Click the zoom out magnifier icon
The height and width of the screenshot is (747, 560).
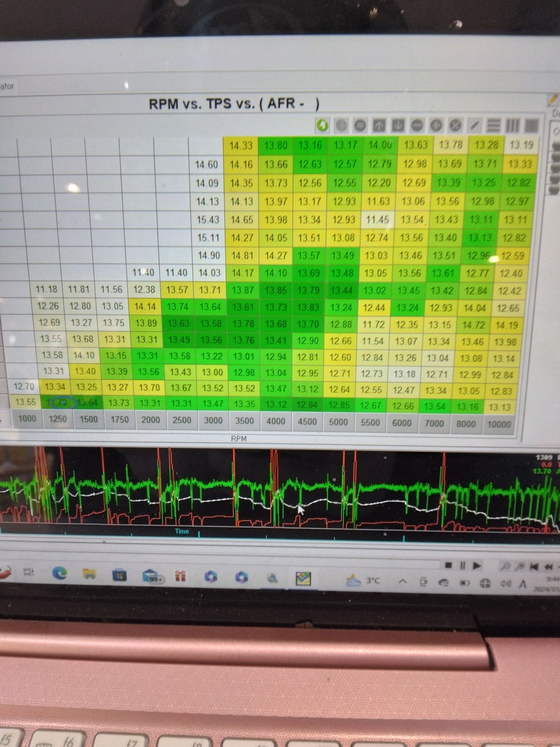(x=504, y=566)
